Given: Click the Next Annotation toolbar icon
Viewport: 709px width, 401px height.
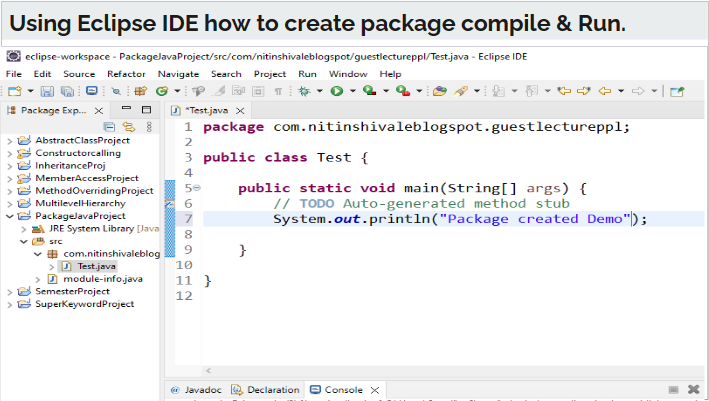Looking at the screenshot, I should (x=498, y=91).
